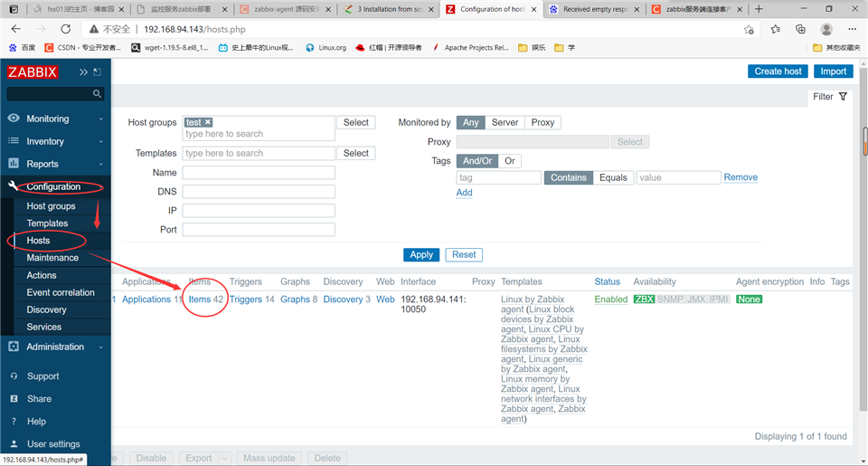Open Templates in Configuration menu
The width and height of the screenshot is (868, 466).
pos(47,223)
